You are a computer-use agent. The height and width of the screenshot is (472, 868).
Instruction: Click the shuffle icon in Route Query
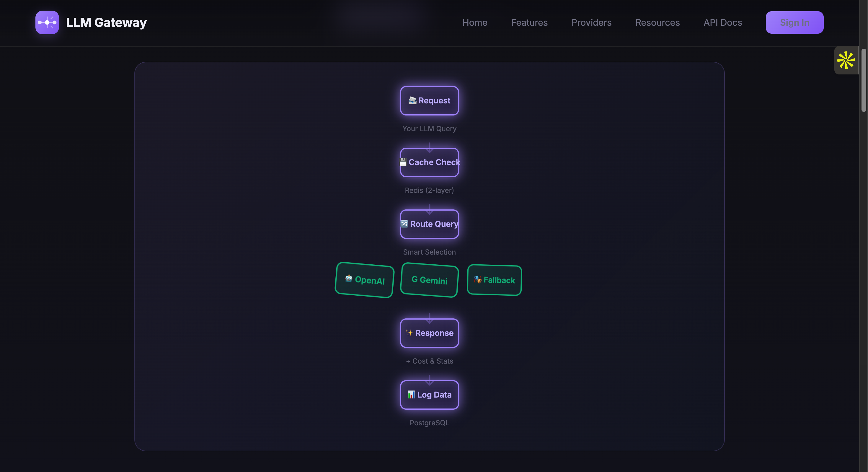tap(404, 224)
